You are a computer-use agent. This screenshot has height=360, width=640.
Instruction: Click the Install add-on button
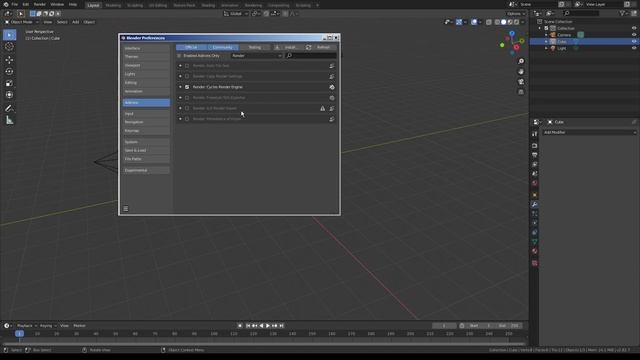click(288, 47)
